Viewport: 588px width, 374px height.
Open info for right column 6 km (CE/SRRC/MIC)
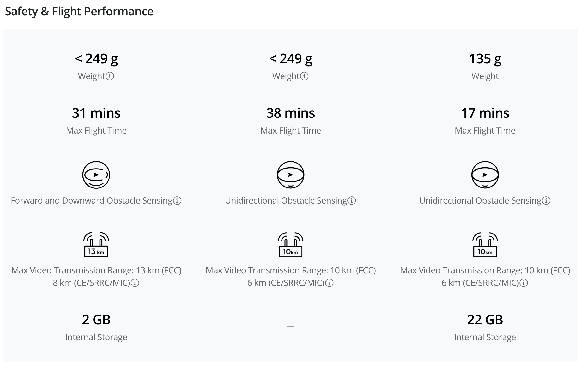[x=524, y=283]
